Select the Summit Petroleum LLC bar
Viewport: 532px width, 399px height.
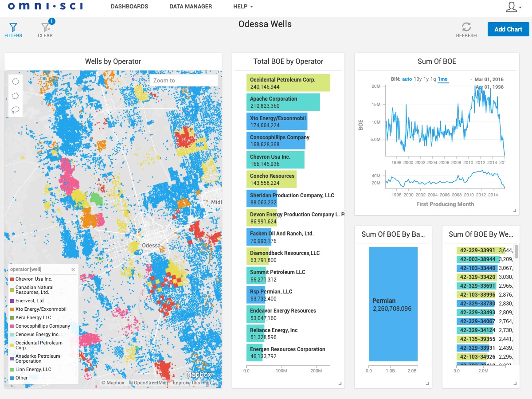pyautogui.click(x=256, y=276)
